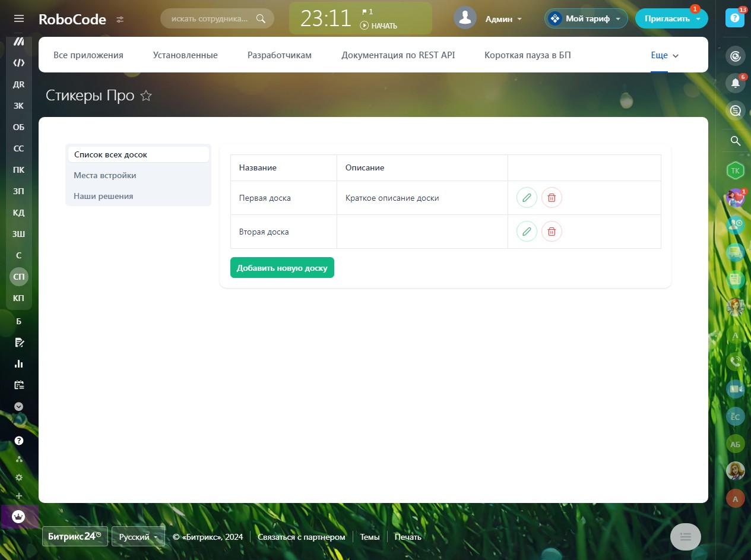Delete the Вторая доска board
This screenshot has height=560, width=751.
tap(552, 232)
